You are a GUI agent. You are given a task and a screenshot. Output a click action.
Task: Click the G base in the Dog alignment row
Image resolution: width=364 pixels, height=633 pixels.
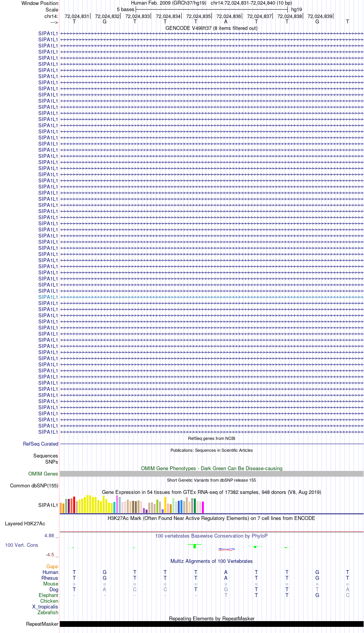[x=226, y=589]
